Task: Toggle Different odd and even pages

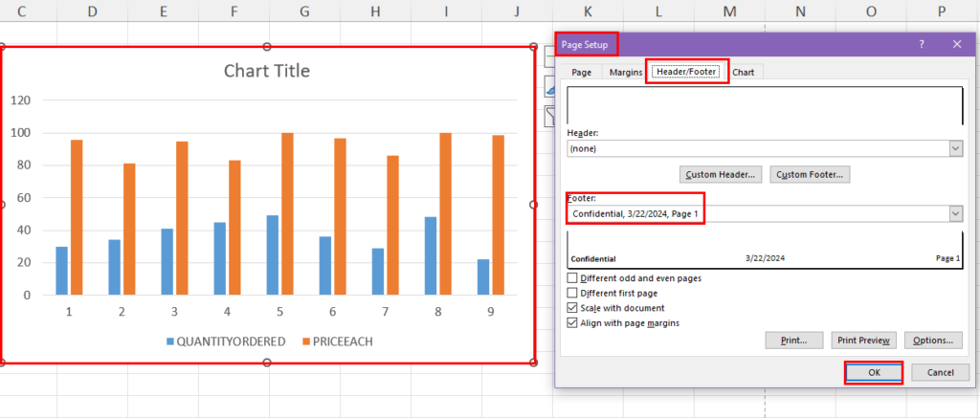Action: click(x=572, y=278)
